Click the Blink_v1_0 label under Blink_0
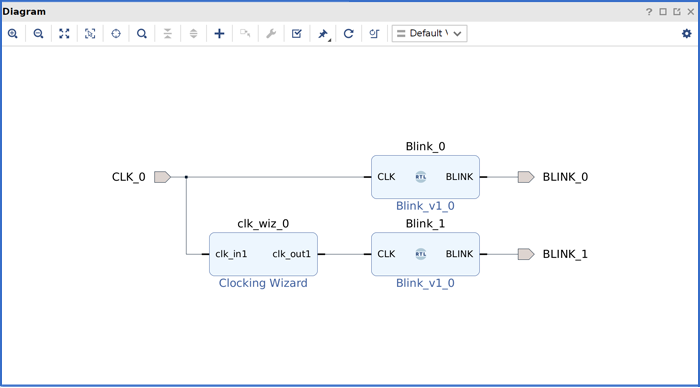 click(425, 206)
